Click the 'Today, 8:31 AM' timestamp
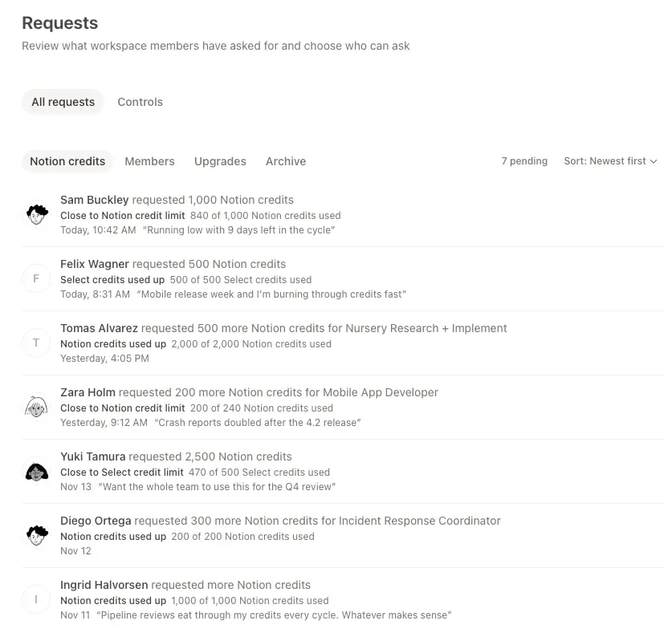 point(96,294)
